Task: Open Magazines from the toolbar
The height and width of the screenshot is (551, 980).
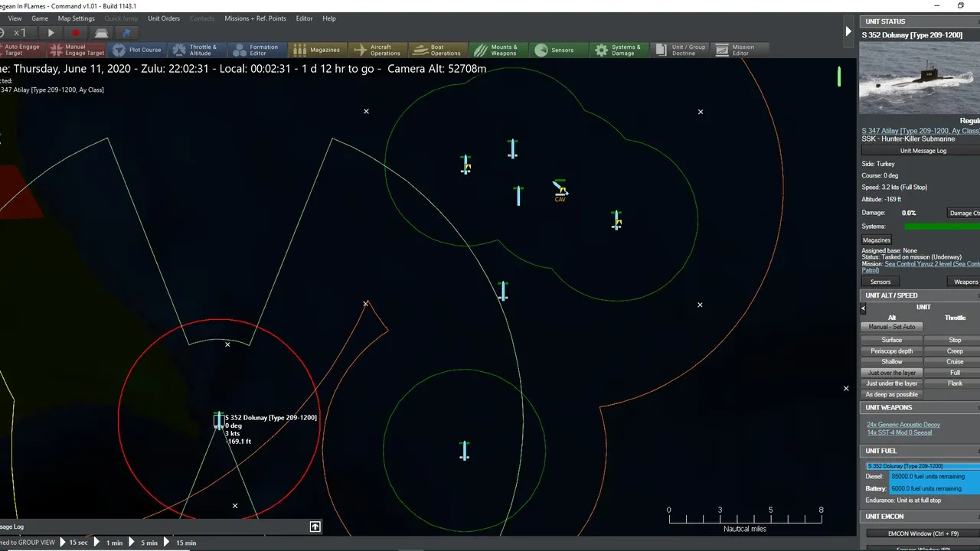Action: pos(317,50)
